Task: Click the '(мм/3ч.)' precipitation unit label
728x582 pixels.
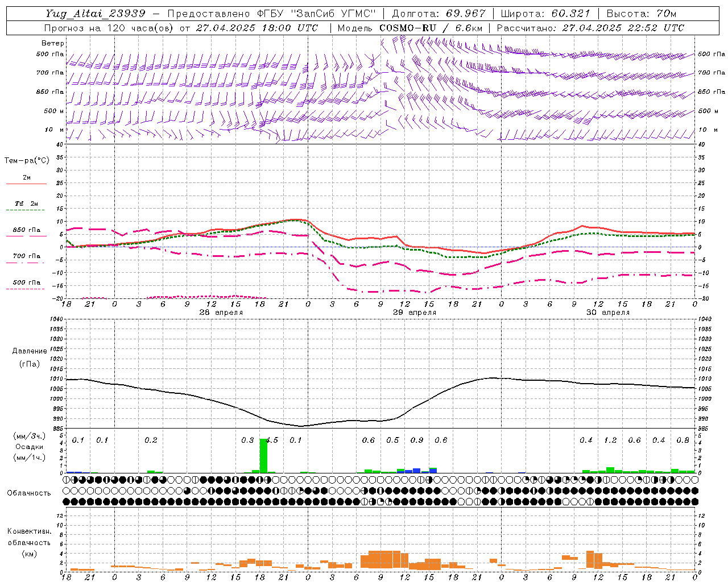Action: (29, 436)
